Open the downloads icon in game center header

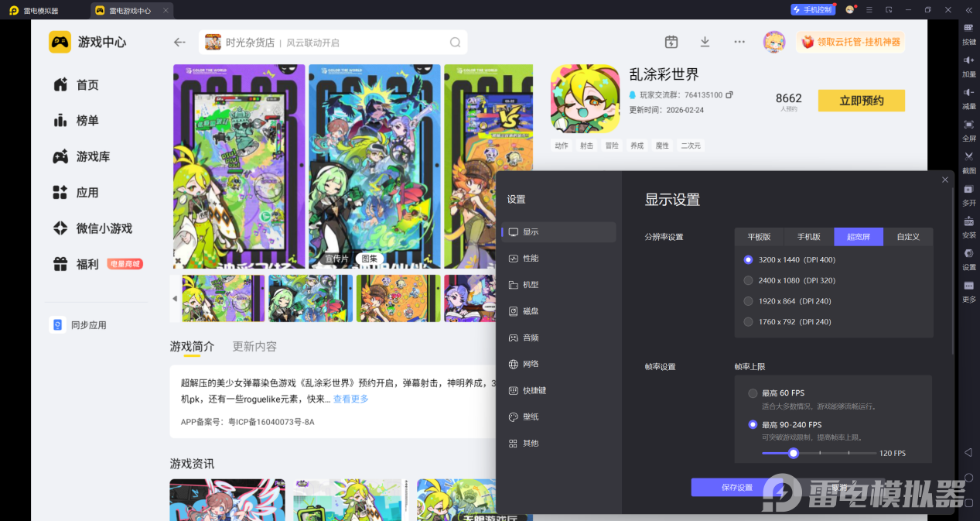tap(705, 42)
